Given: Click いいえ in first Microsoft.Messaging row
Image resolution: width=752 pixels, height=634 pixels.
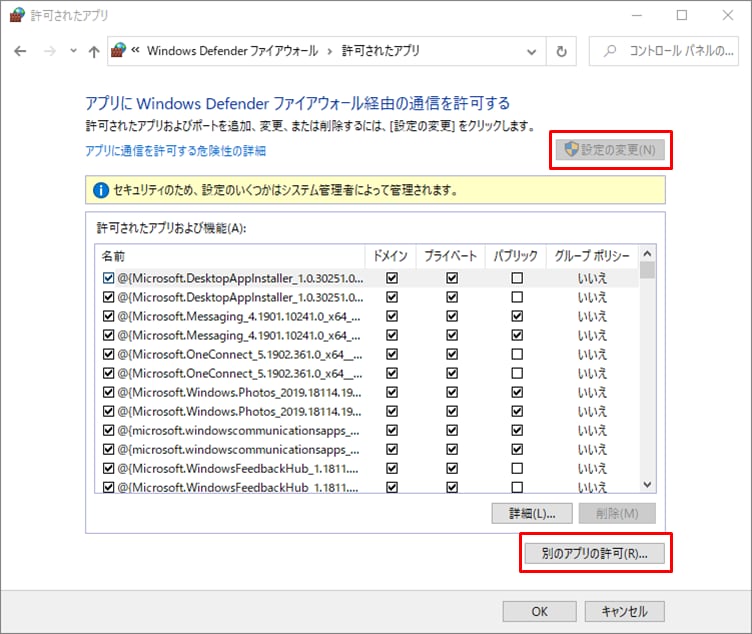Looking at the screenshot, I should tap(592, 317).
